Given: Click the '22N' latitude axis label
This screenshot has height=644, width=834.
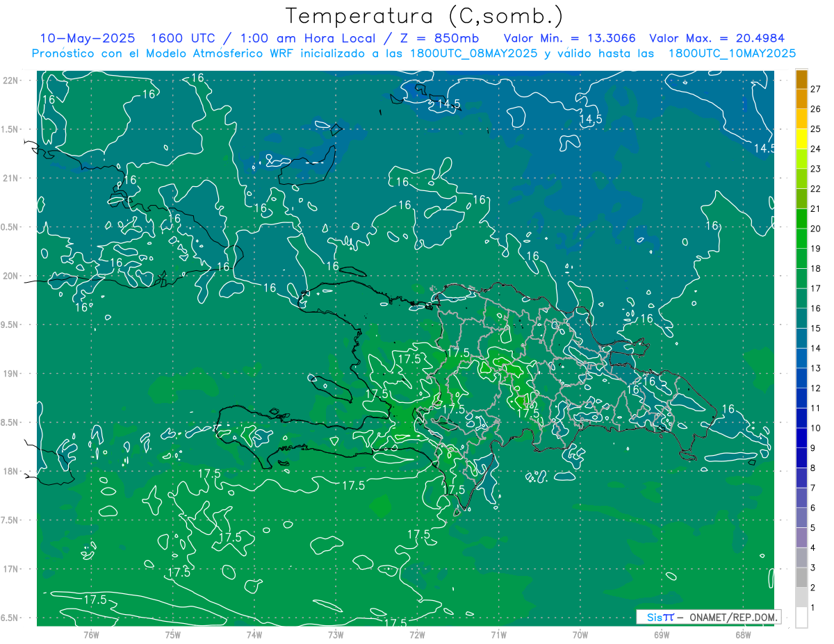Looking at the screenshot, I should pyautogui.click(x=10, y=81).
